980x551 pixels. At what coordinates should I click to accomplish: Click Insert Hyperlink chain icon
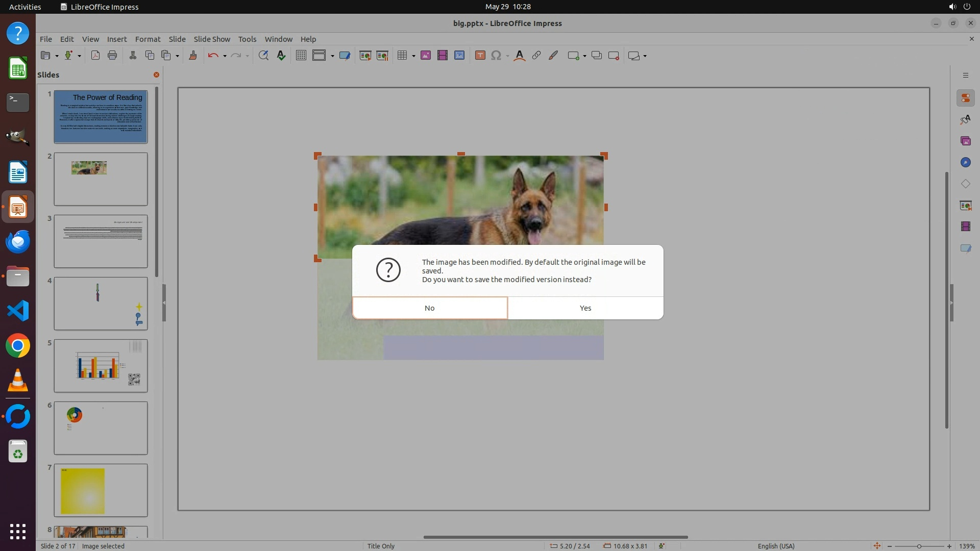point(536,56)
